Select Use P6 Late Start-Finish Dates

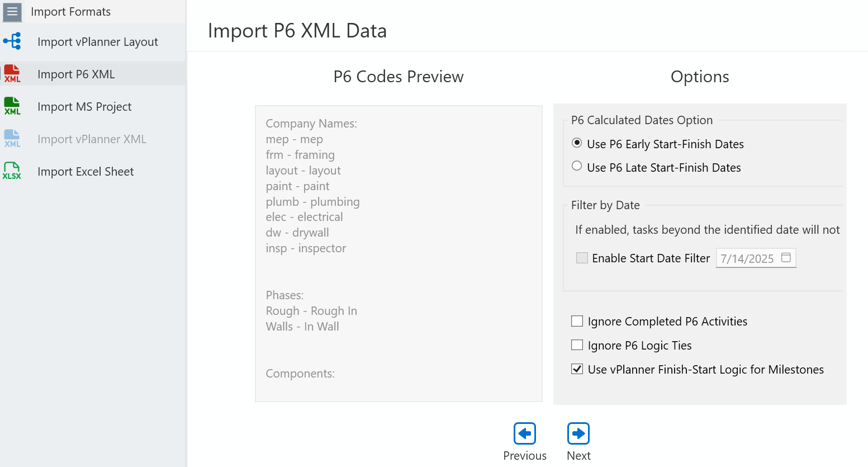(x=576, y=166)
